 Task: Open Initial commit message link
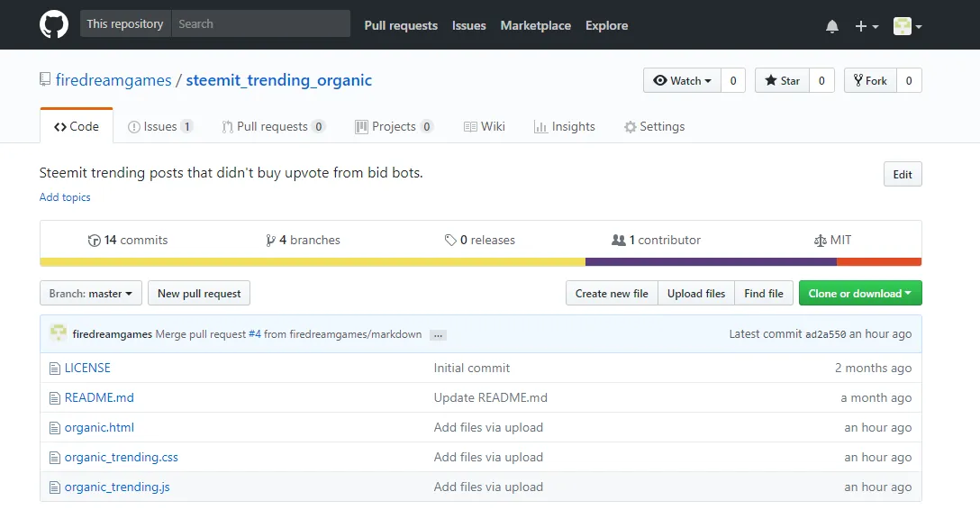(x=472, y=369)
